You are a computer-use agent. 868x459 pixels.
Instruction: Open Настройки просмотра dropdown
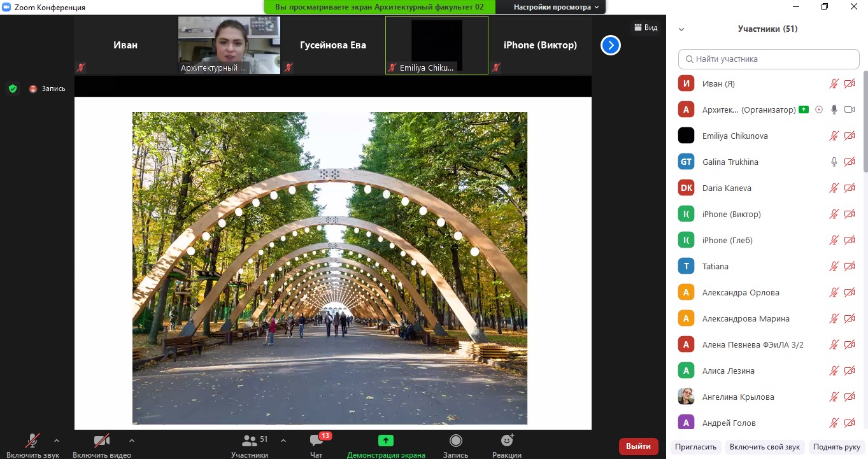click(557, 7)
